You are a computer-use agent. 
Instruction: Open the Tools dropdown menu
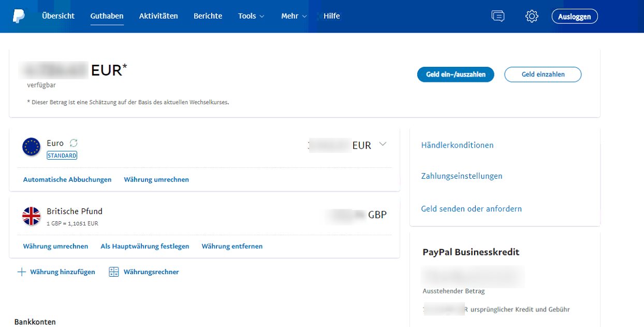251,16
